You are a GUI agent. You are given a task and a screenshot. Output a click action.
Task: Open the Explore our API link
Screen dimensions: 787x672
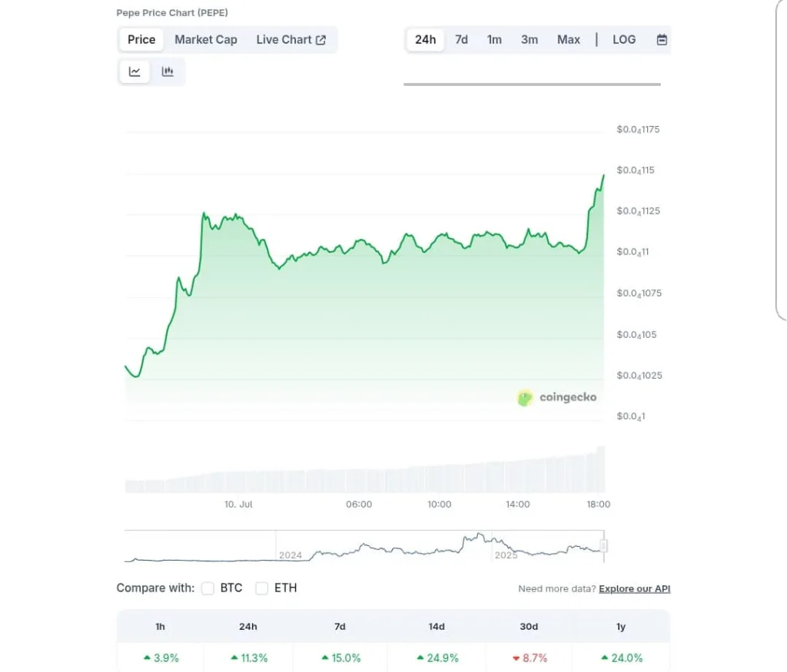click(634, 589)
